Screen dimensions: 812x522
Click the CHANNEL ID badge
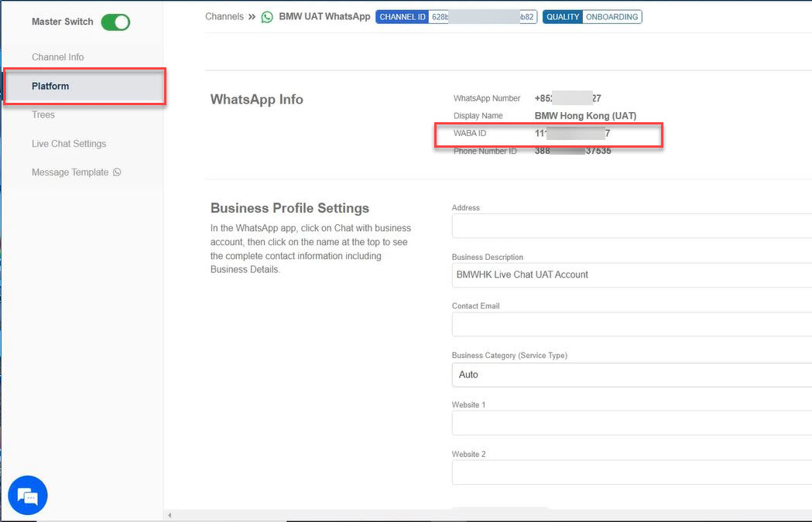403,17
